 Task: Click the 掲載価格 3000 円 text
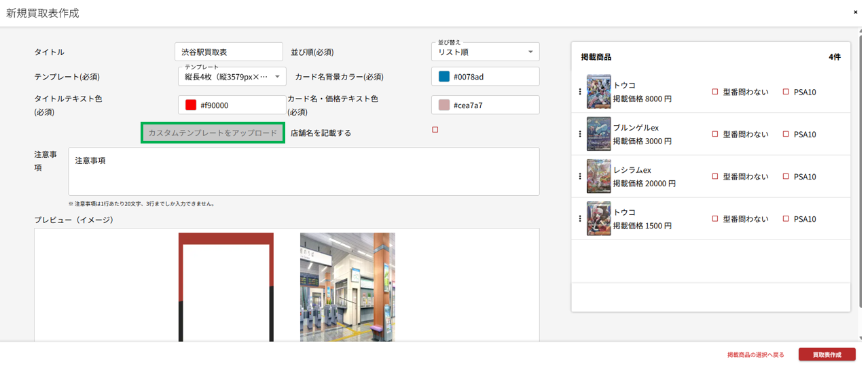pyautogui.click(x=643, y=141)
